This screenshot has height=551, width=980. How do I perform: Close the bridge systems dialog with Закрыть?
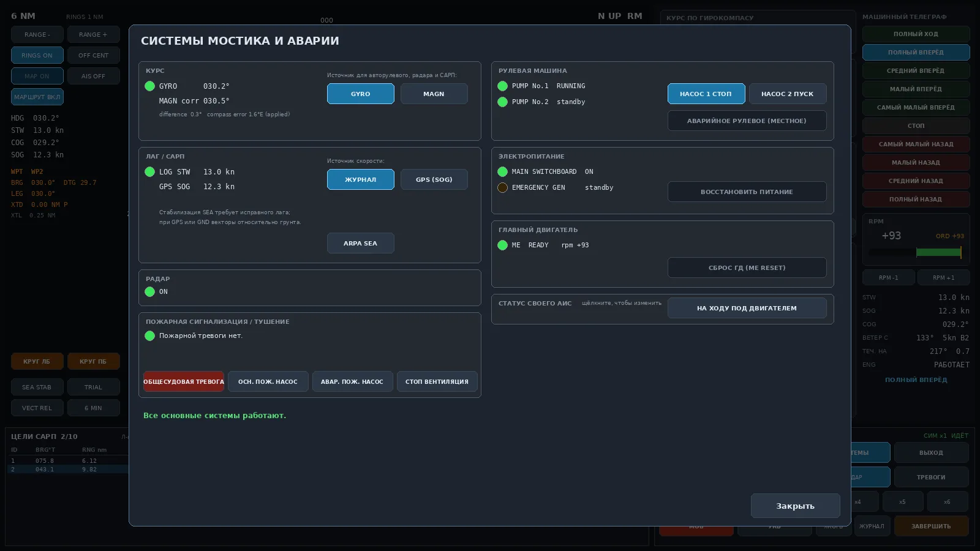click(795, 506)
